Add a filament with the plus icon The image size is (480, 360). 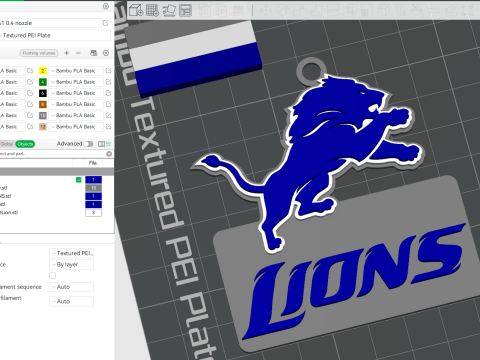tap(67, 53)
